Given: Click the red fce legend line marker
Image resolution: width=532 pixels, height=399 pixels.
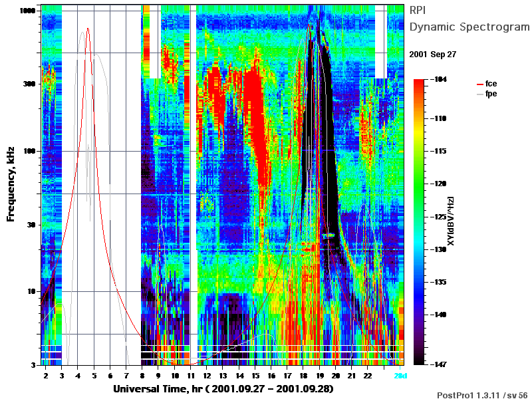Looking at the screenshot, I should 479,84.
